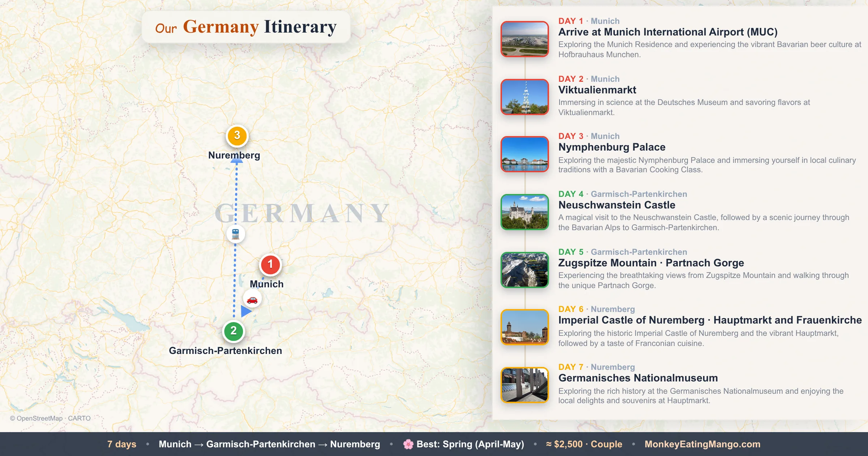This screenshot has width=868, height=456.
Task: Click the blue arrowhead pointing to Nuremberg
Action: pos(237,159)
